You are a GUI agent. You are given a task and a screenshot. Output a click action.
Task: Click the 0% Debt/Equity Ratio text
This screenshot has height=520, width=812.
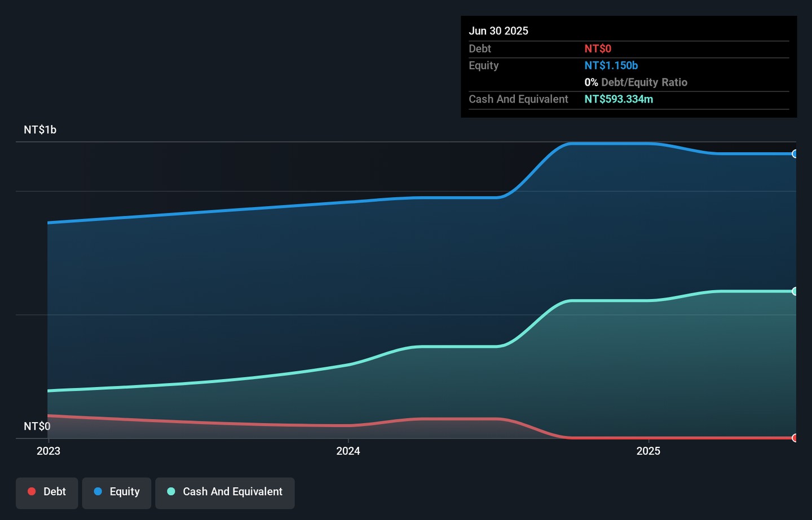pyautogui.click(x=636, y=83)
